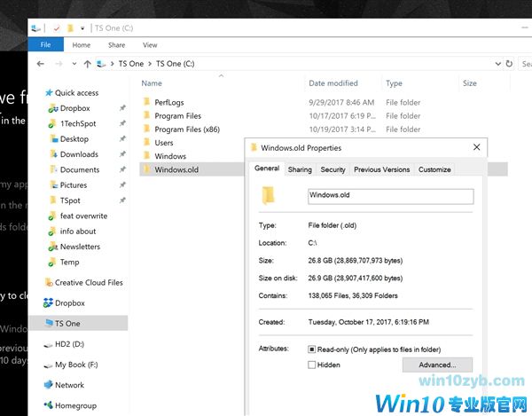Click the Program Files folder icon

(146, 115)
